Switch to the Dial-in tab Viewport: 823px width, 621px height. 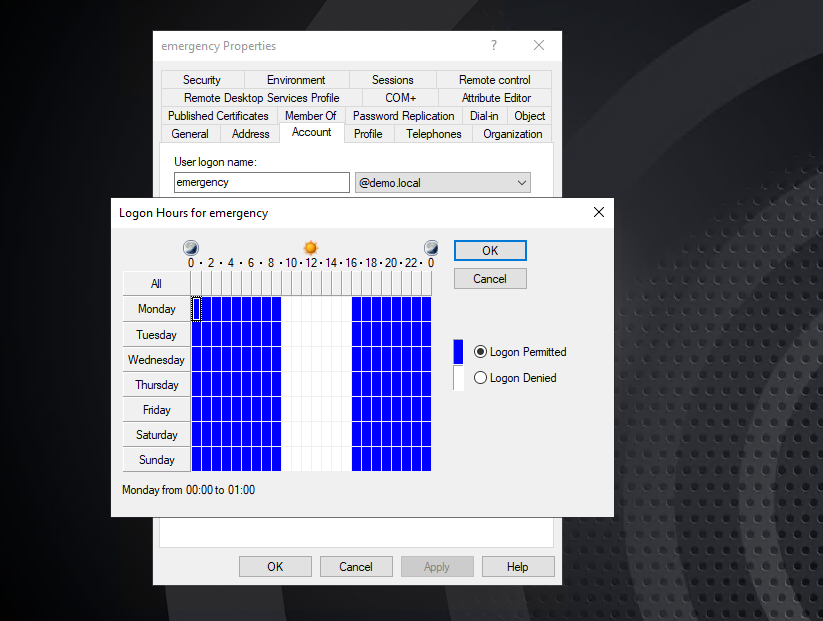(484, 115)
